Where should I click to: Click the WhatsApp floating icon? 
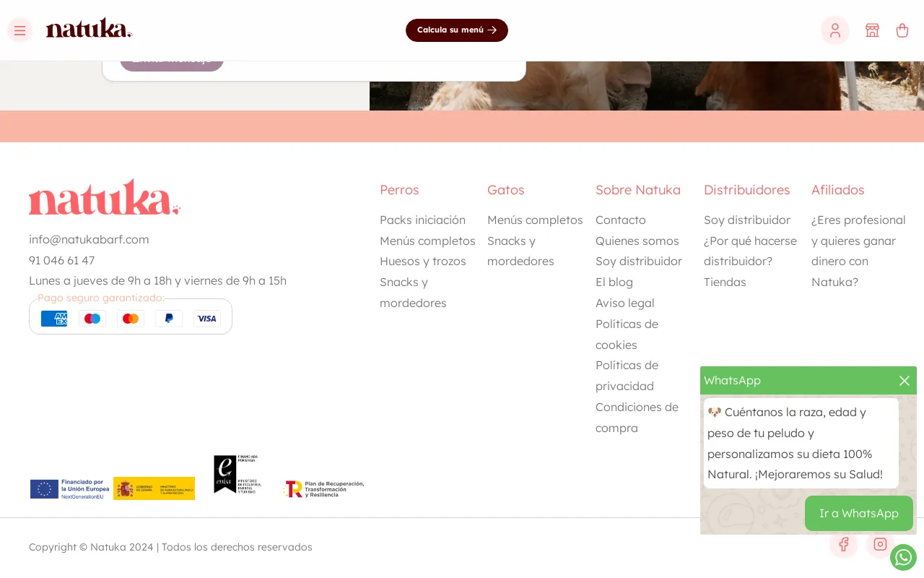[903, 557]
